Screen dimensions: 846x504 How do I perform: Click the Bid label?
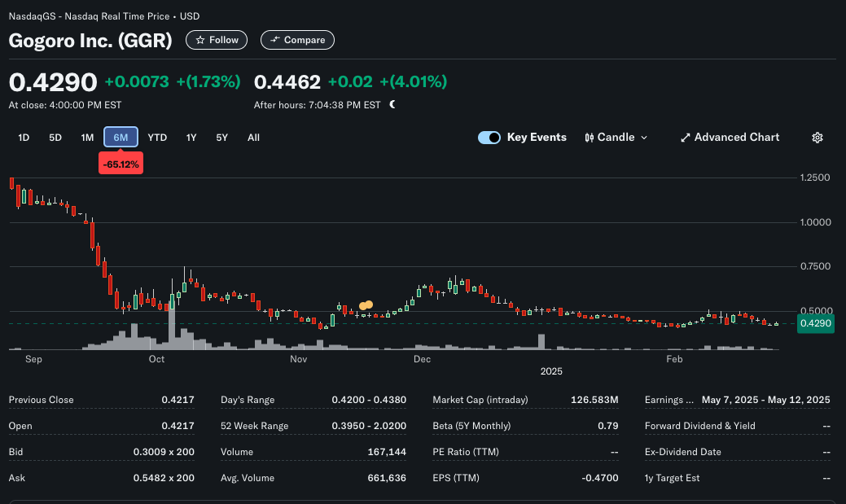pos(15,452)
